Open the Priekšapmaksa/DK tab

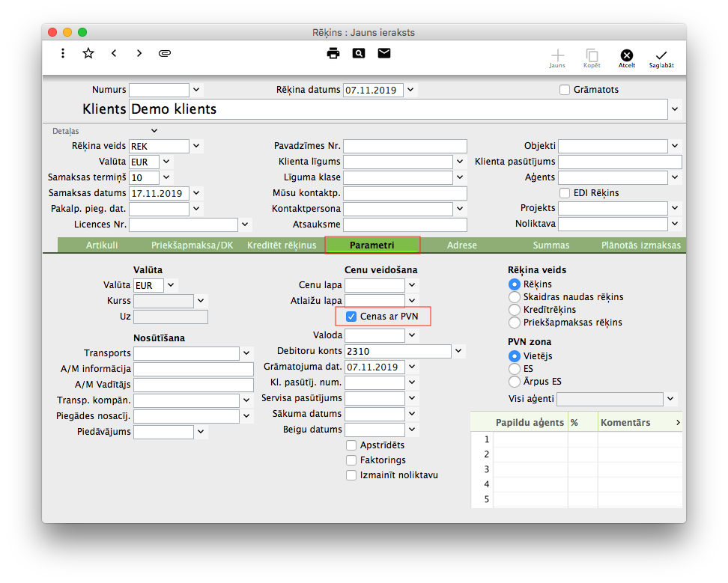(192, 245)
